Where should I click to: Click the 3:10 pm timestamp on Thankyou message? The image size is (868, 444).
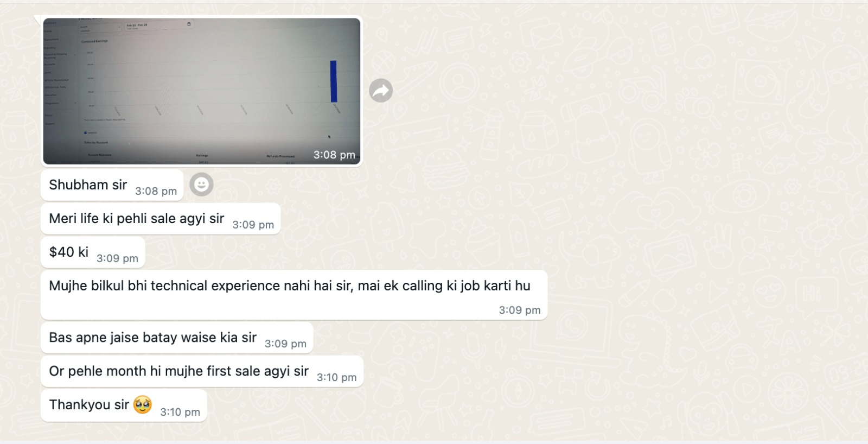click(180, 412)
